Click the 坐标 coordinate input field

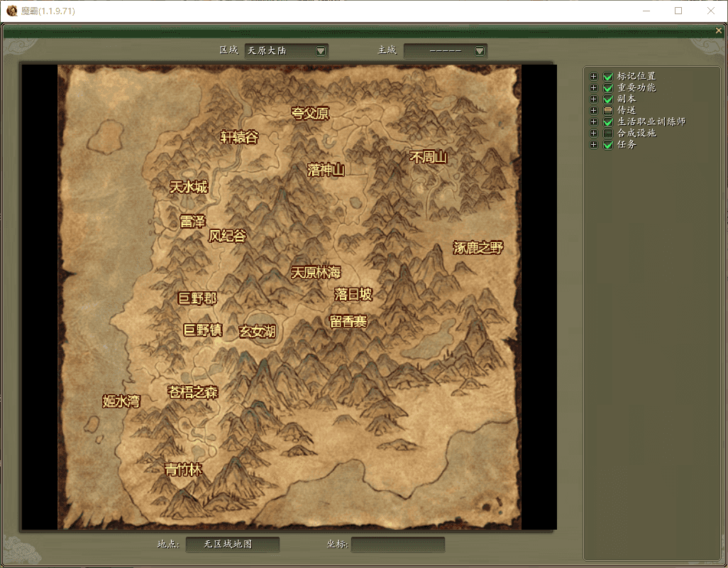coord(397,545)
